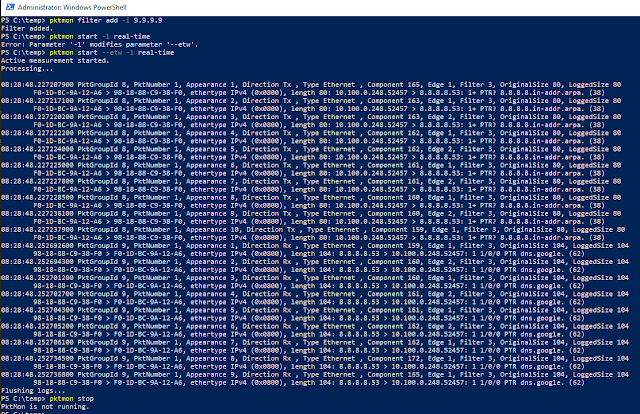Click timestamp 08:28:48.252704300
Screen dimensions: 640x414
coord(37,310)
